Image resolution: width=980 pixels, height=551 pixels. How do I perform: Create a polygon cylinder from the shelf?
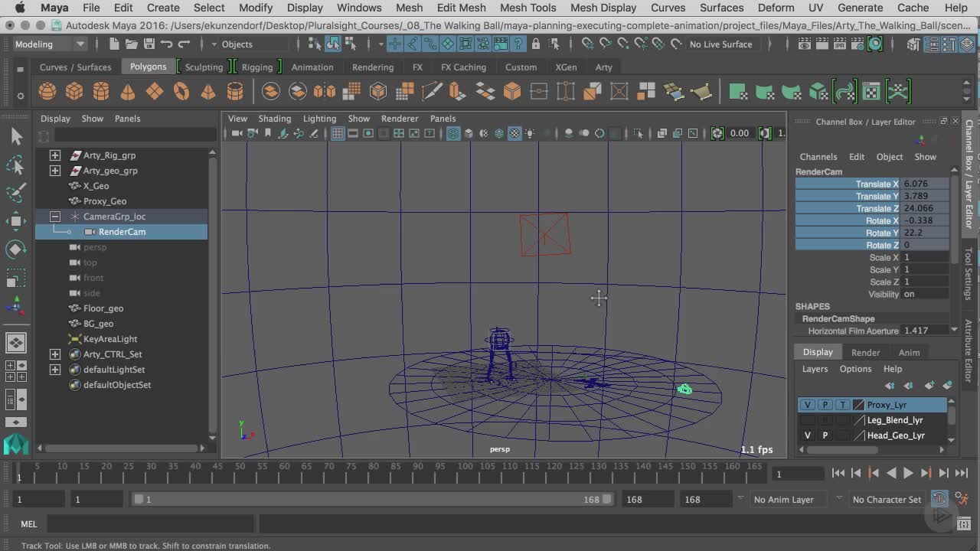pyautogui.click(x=101, y=92)
